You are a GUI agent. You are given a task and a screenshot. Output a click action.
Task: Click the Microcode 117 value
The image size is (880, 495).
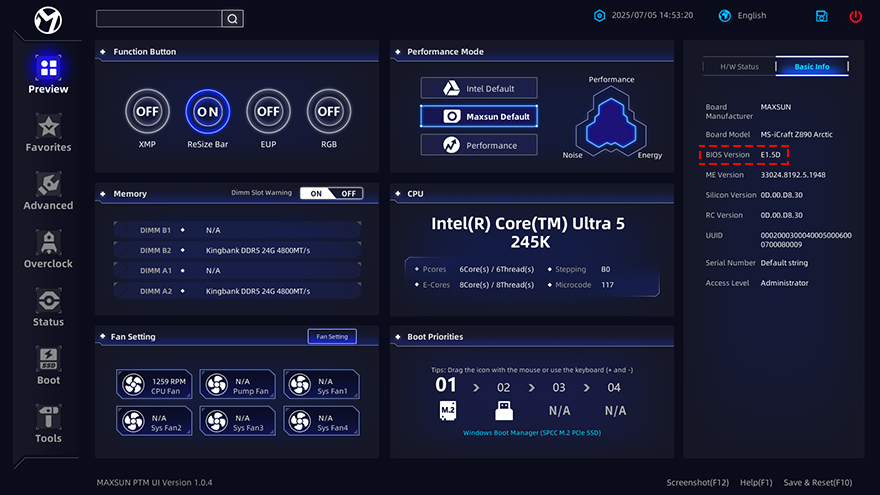(x=607, y=285)
